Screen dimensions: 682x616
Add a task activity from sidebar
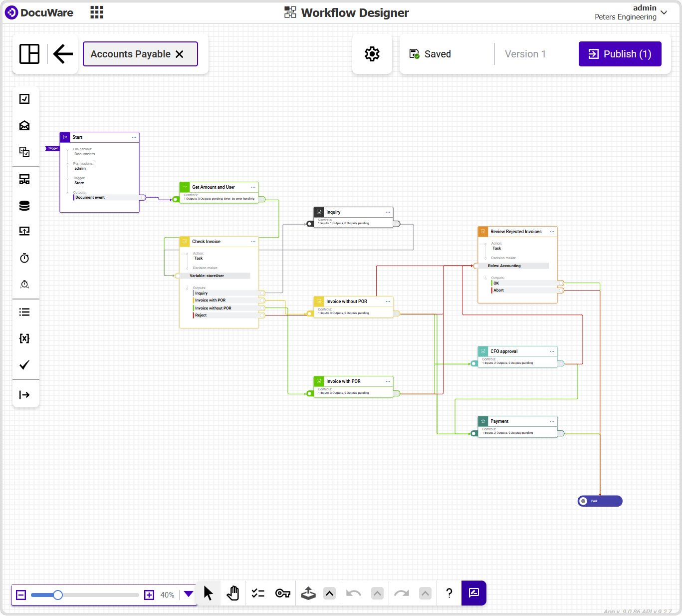pos(24,99)
